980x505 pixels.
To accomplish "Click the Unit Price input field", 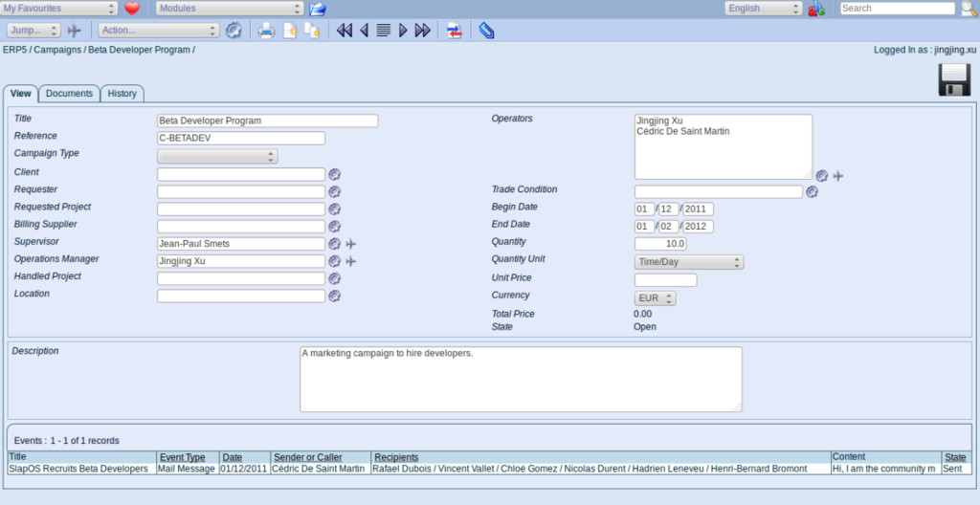I will (665, 280).
